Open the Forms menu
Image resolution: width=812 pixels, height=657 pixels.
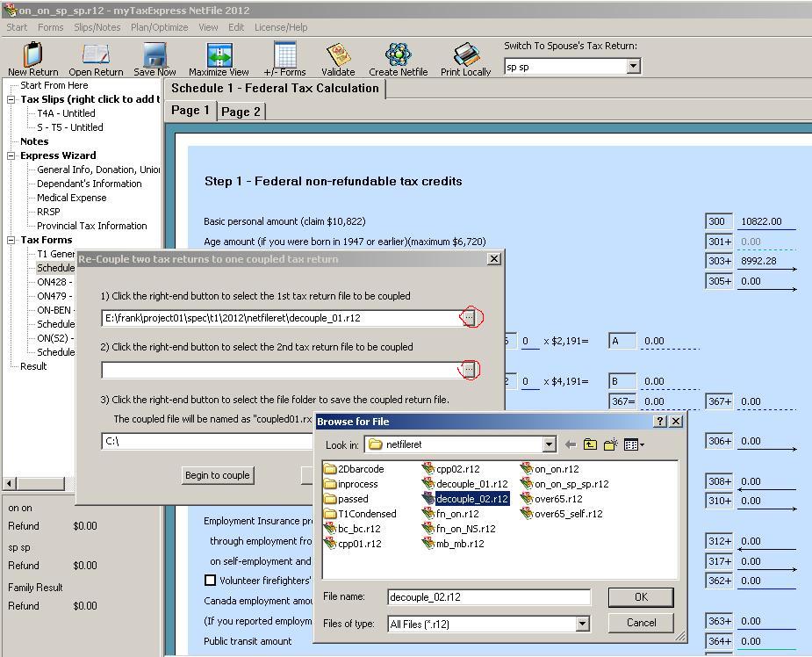point(50,27)
